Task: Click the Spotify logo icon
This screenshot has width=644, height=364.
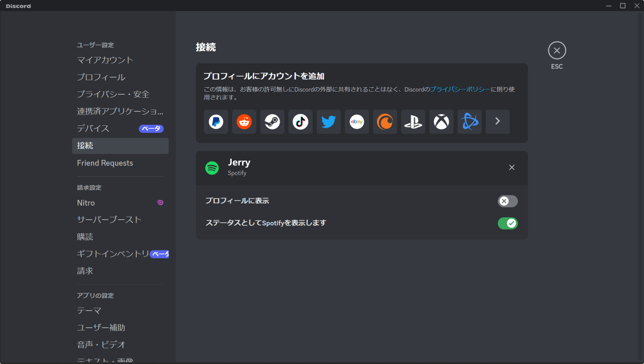Action: 212,168
